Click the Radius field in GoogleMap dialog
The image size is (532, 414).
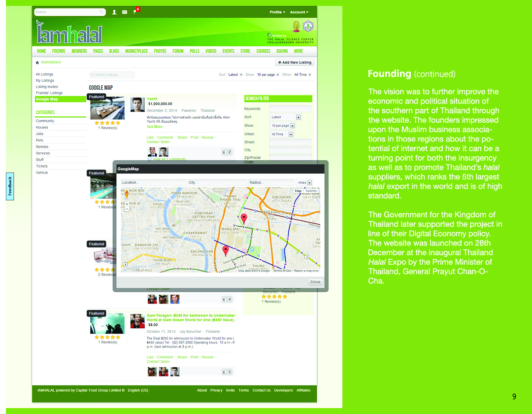[x=271, y=182]
